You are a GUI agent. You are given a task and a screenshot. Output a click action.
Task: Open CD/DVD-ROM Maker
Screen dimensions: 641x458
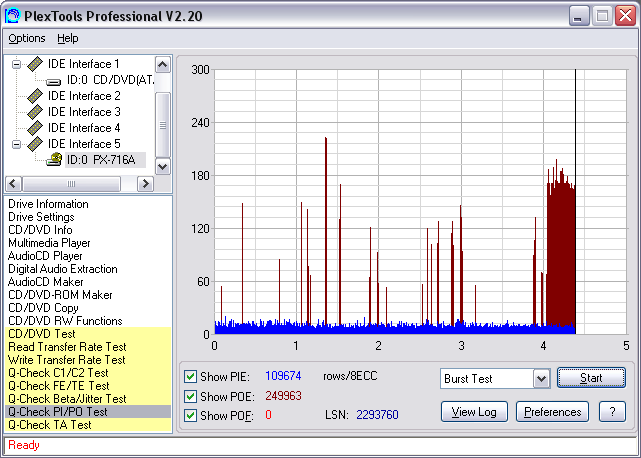tap(60, 295)
